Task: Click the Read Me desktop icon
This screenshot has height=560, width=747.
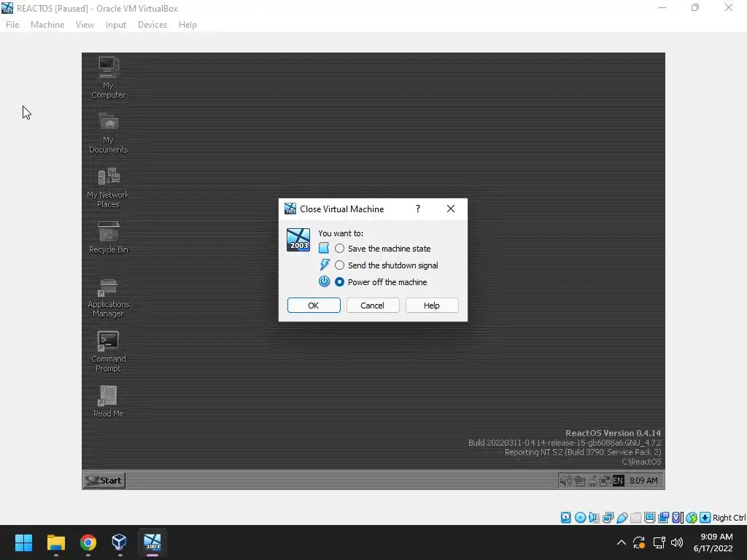Action: [x=108, y=401]
